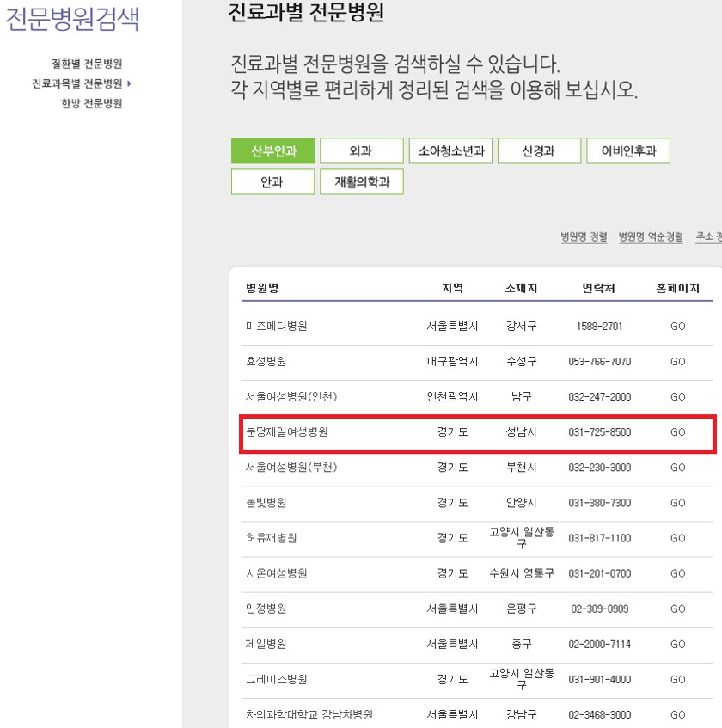This screenshot has width=722, height=728.
Task: Open GO link for 제일병원
Action: (x=677, y=644)
